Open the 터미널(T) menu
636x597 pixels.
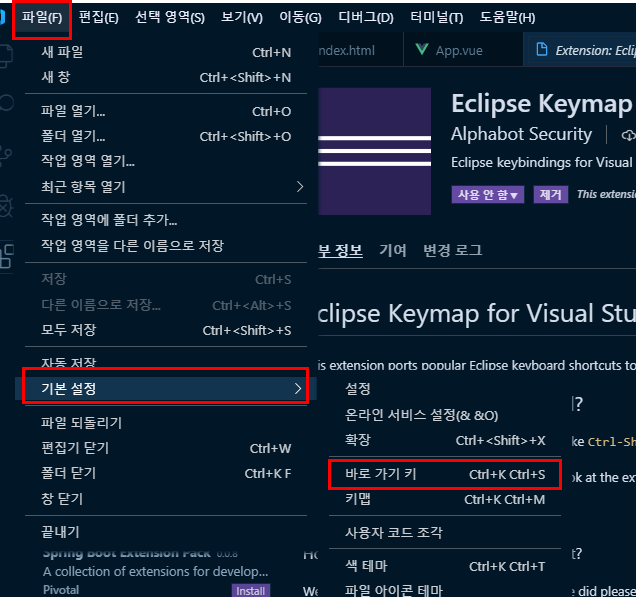(436, 17)
